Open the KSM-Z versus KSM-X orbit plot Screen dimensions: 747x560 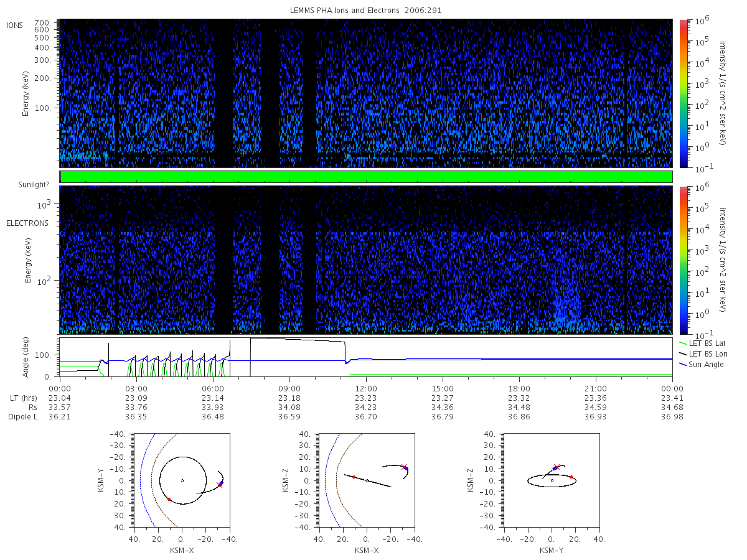coord(366,480)
